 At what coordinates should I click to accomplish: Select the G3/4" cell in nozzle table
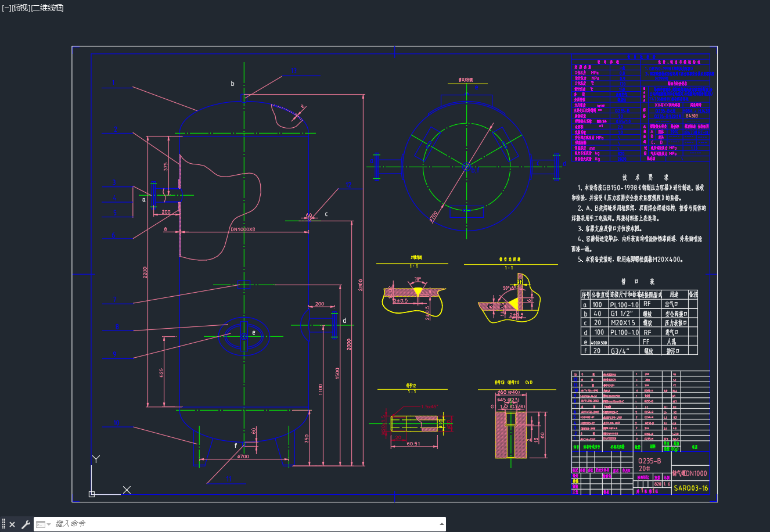pyautogui.click(x=620, y=351)
